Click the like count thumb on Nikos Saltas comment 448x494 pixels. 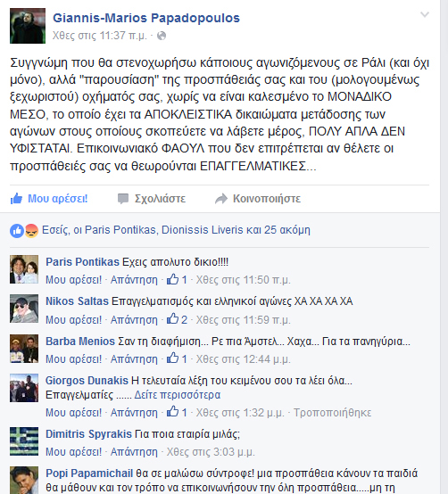point(173,319)
